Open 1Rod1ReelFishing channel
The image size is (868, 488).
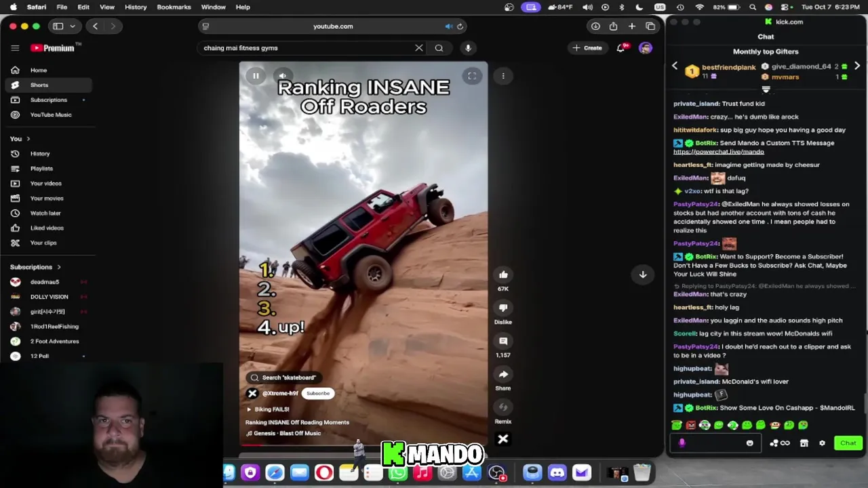pyautogui.click(x=47, y=327)
